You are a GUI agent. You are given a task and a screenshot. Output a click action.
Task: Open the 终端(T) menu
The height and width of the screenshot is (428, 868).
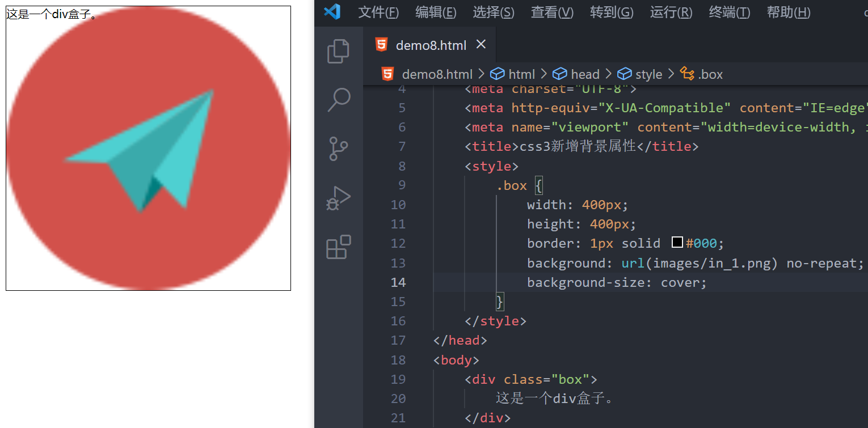pyautogui.click(x=730, y=12)
